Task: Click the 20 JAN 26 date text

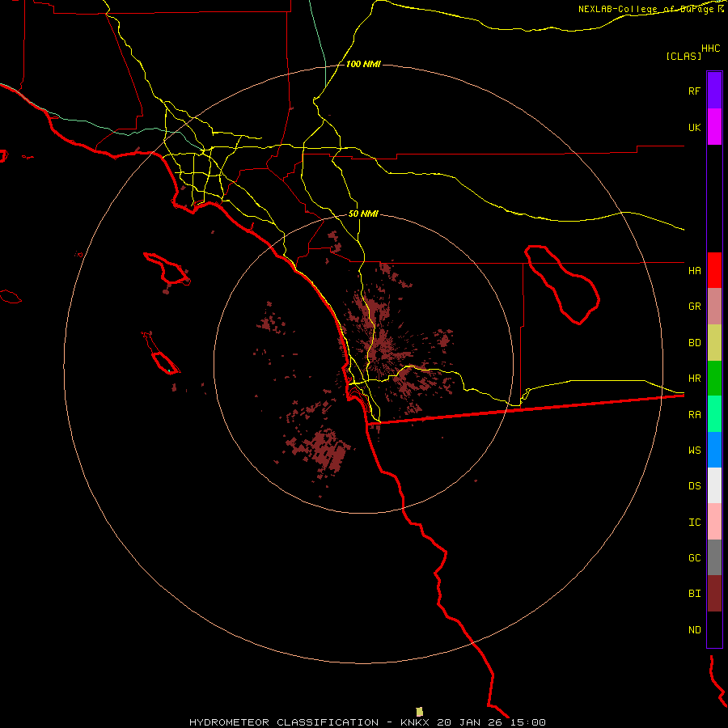Action: click(470, 722)
